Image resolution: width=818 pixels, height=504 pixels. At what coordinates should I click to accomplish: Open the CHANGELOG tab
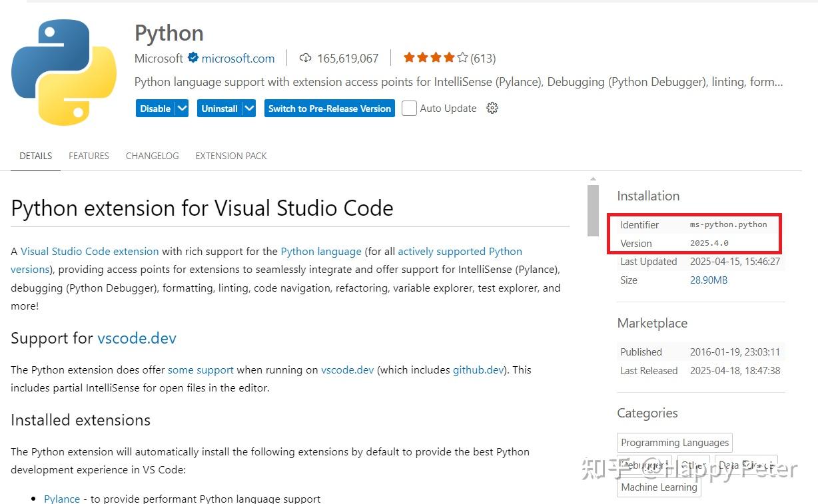(152, 156)
